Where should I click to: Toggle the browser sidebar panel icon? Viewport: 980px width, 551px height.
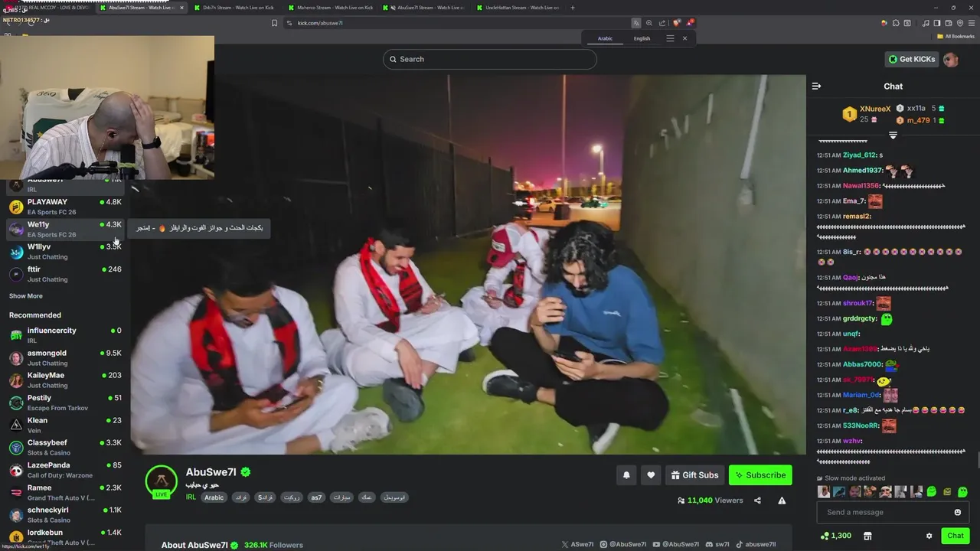936,23
